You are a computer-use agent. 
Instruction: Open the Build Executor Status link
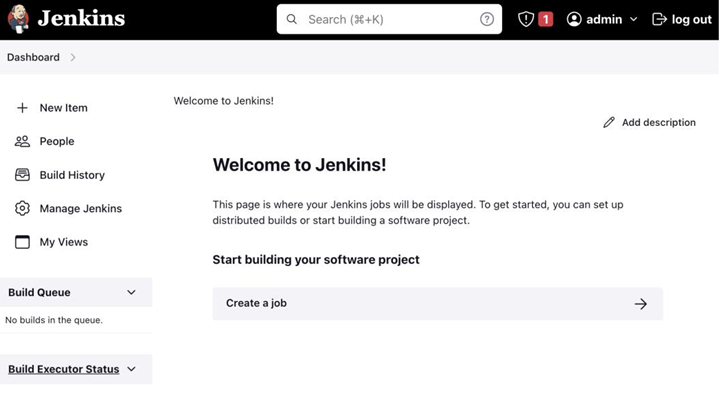(64, 369)
